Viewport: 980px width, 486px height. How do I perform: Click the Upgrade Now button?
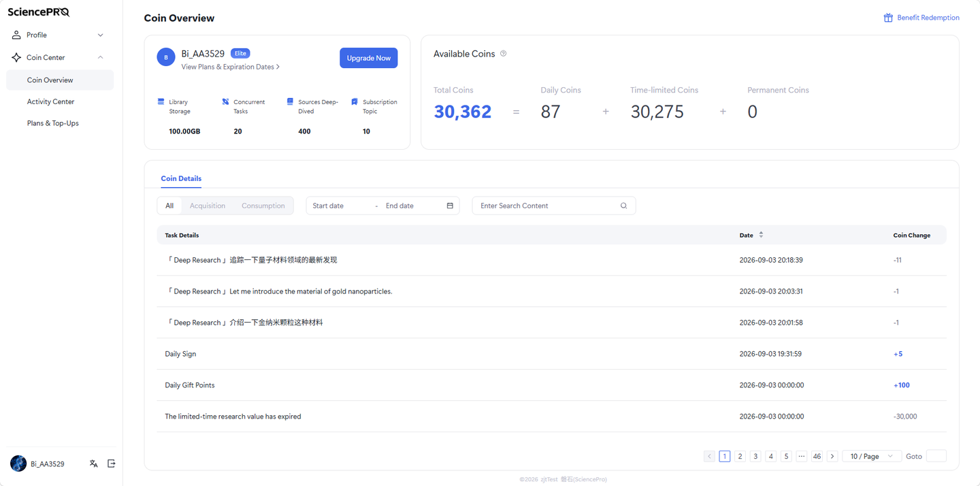click(x=369, y=58)
